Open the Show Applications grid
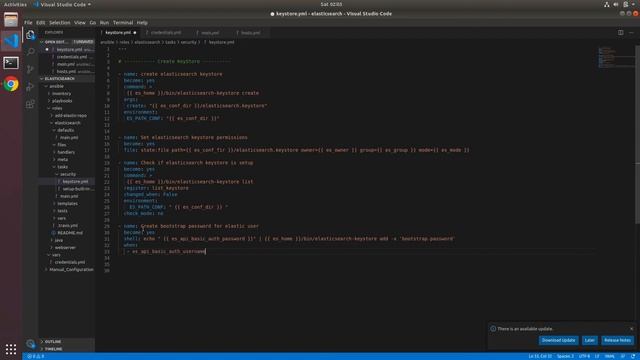640x360 pixels. [x=11, y=349]
